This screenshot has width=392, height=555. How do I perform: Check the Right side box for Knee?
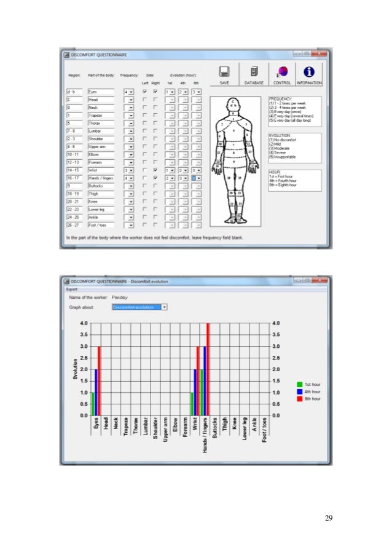click(155, 202)
